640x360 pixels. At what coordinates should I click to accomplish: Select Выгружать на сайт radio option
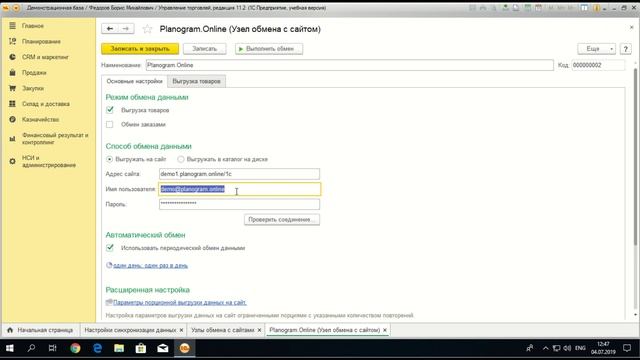pyautogui.click(x=109, y=159)
